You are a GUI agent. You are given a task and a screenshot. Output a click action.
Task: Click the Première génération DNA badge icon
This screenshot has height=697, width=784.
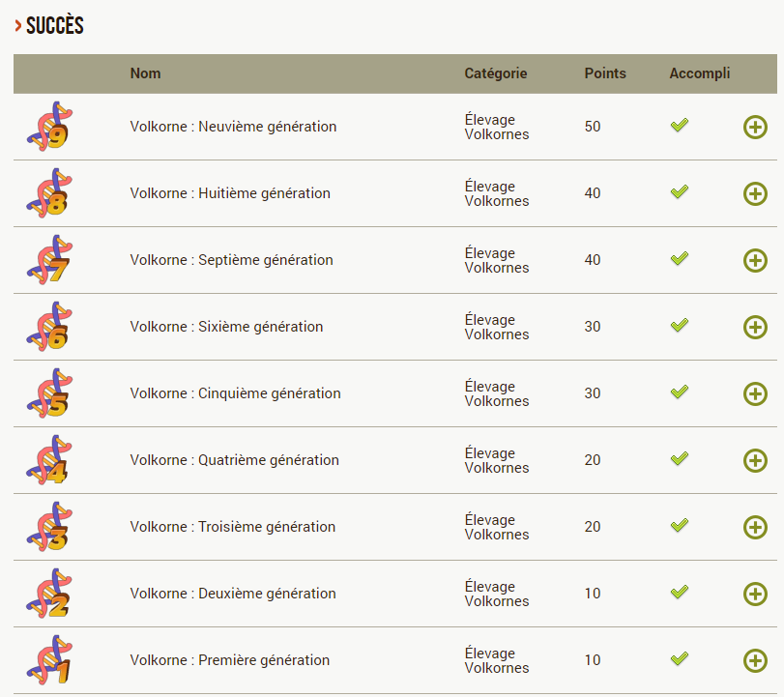point(50,660)
